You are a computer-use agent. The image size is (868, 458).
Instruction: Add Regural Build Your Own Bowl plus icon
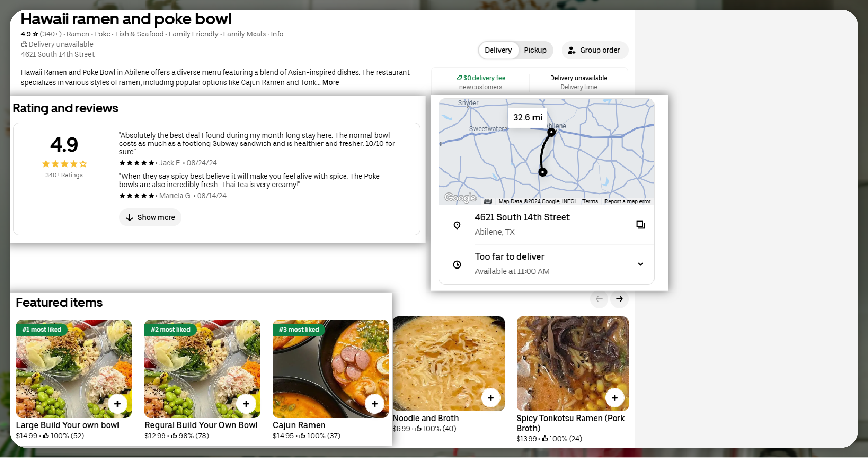point(246,404)
